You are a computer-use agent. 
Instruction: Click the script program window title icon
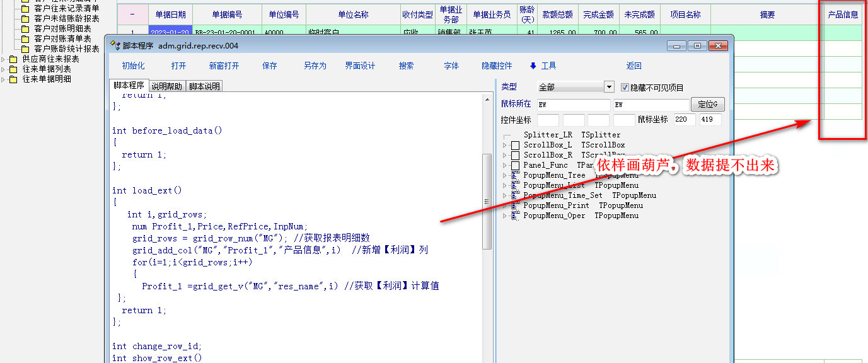115,45
